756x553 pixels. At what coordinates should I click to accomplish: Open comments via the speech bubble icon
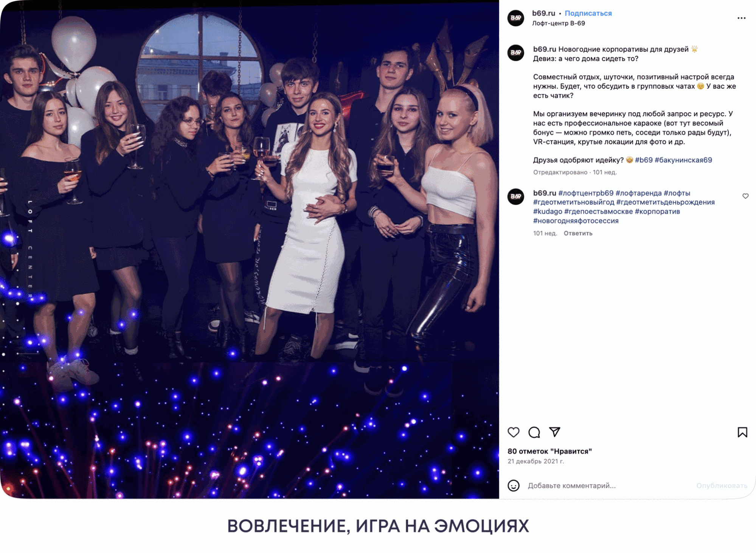pos(534,432)
